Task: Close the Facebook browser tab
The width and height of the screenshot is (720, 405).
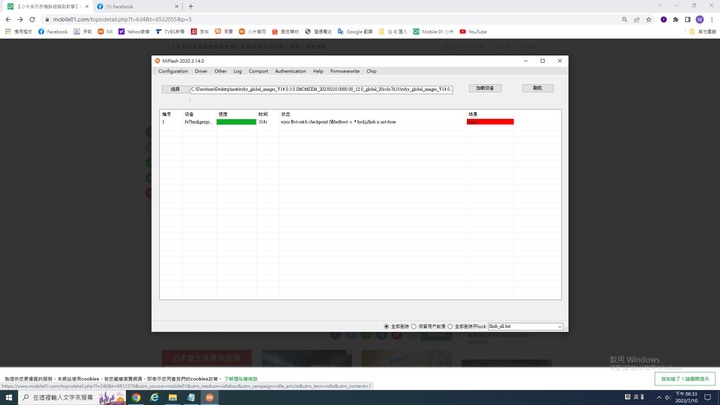Action: point(176,6)
